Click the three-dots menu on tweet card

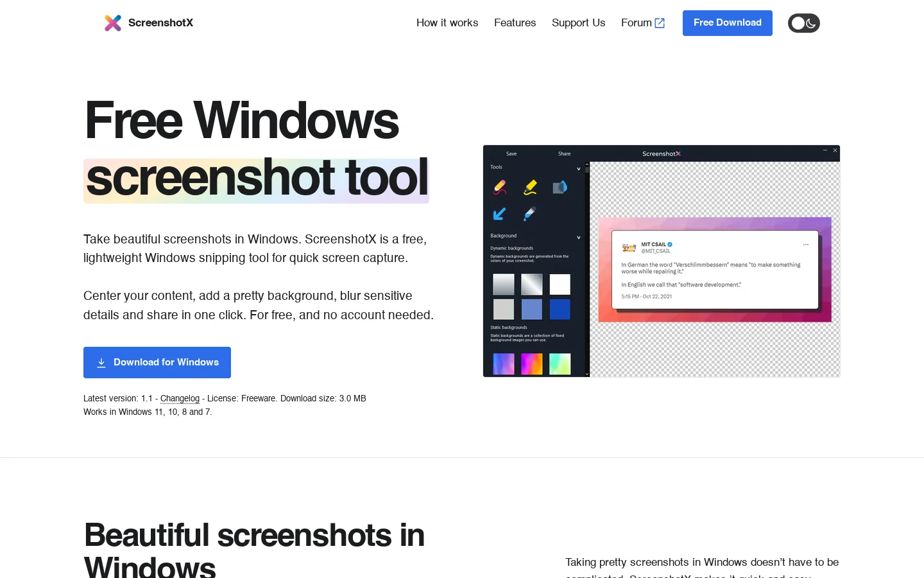tap(806, 245)
